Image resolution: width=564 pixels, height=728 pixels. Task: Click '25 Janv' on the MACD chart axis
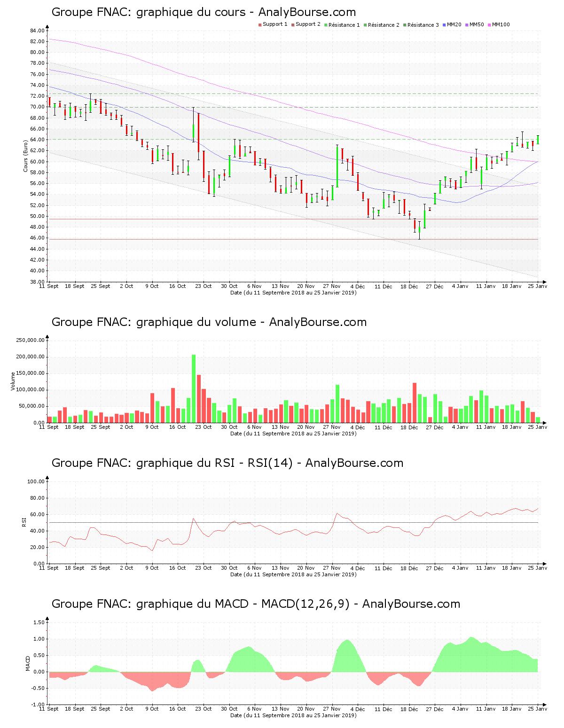[x=538, y=709]
